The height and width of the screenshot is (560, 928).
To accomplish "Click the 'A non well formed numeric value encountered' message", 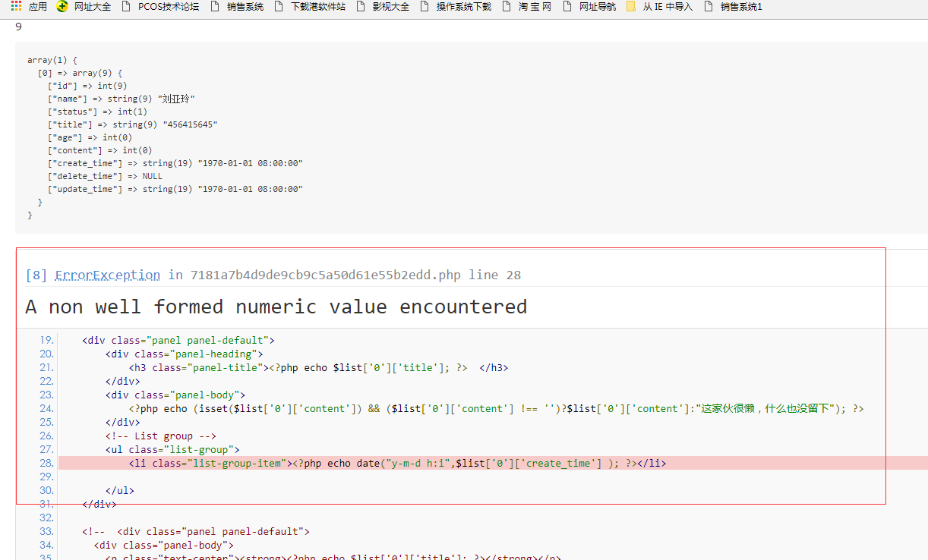I will pos(276,307).
